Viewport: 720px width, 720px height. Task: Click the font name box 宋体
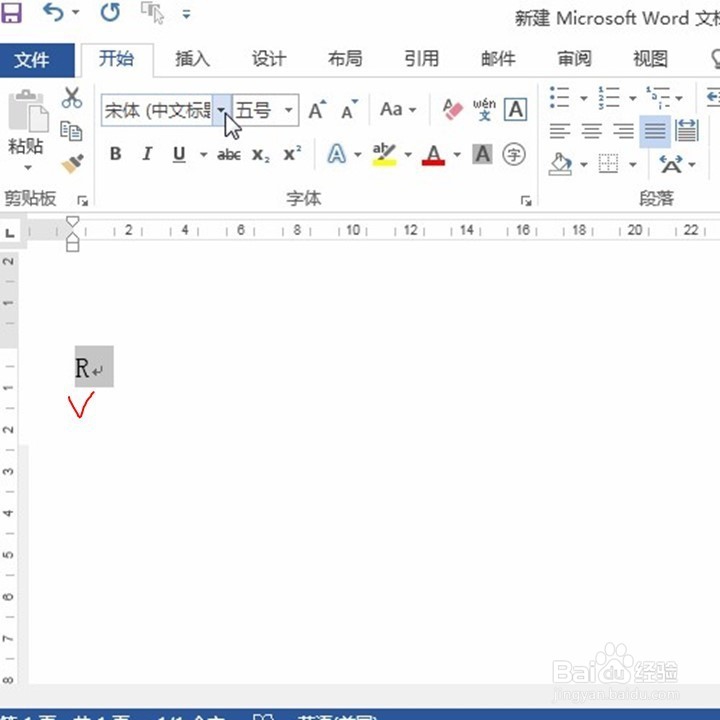tap(157, 110)
